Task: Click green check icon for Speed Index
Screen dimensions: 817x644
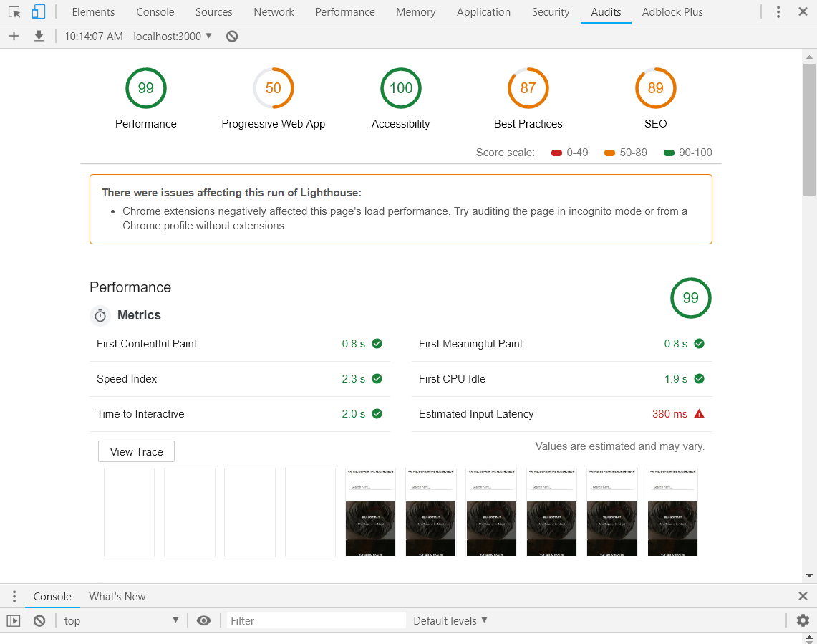Action: tap(377, 378)
